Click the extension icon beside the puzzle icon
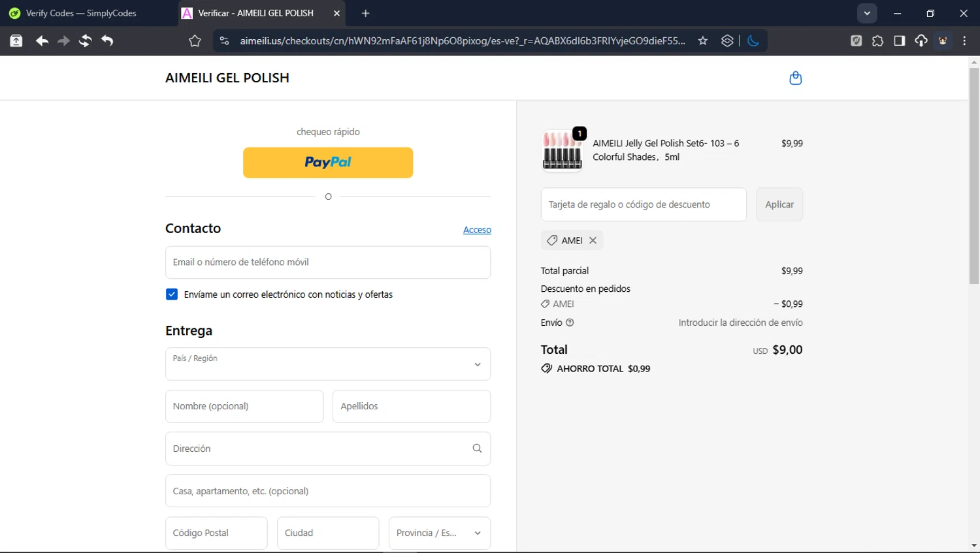The width and height of the screenshot is (980, 553). (856, 40)
